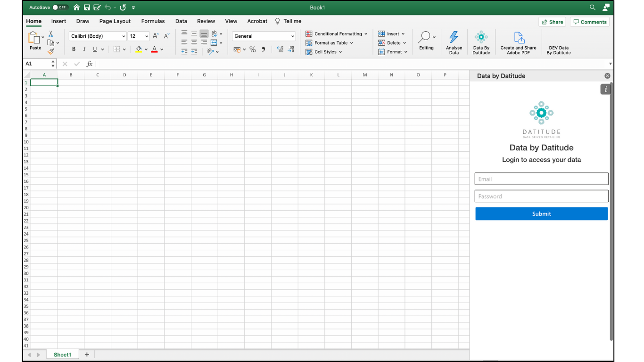The width and height of the screenshot is (644, 362).
Task: Open the info button in Datitude pane
Action: pyautogui.click(x=606, y=89)
